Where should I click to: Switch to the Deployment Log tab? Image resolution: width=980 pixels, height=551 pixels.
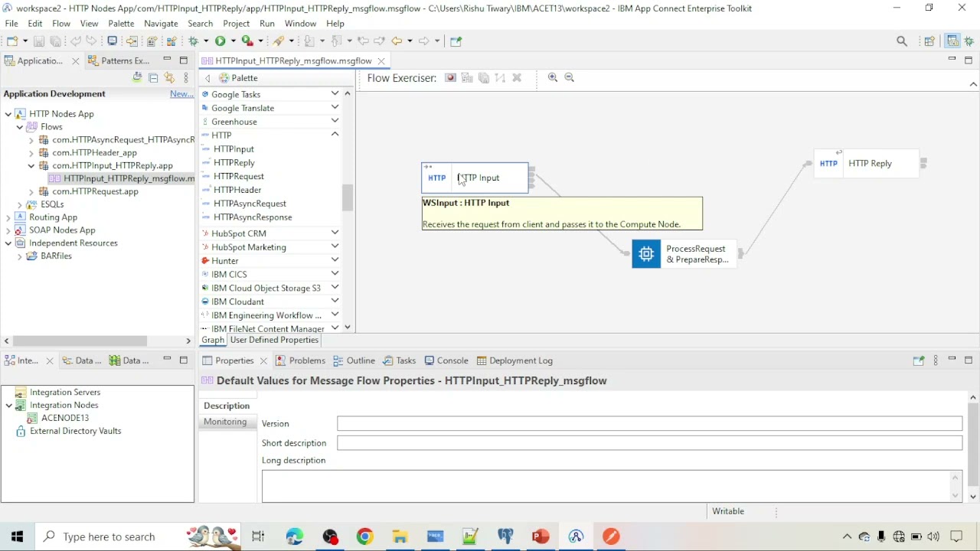pos(514,360)
